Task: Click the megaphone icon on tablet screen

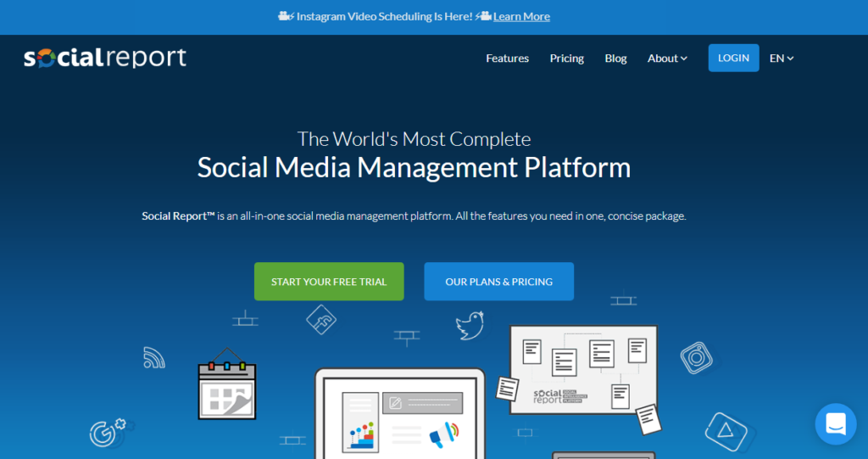Action: coord(444,435)
